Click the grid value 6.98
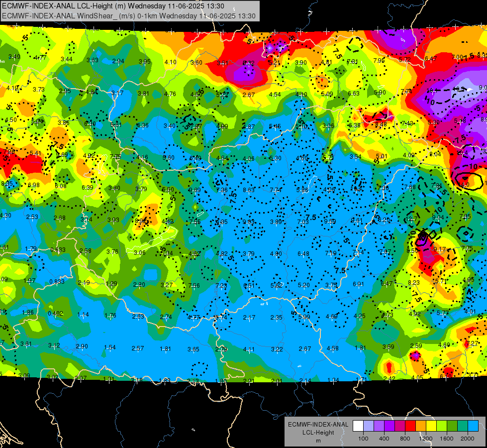487x448 pixels. 34,185
